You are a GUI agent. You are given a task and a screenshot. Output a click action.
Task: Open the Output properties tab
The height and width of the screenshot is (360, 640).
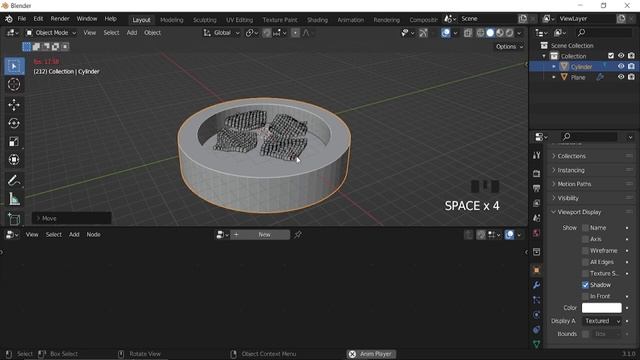(x=537, y=189)
